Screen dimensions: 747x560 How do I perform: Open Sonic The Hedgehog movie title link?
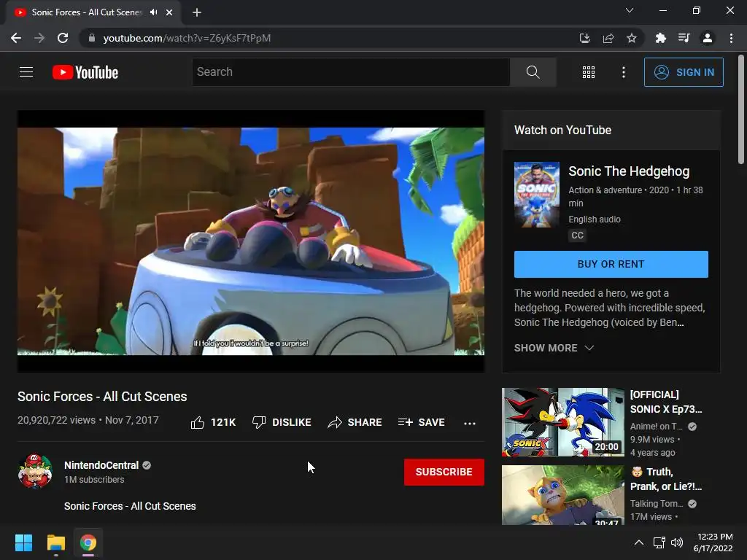629,171
